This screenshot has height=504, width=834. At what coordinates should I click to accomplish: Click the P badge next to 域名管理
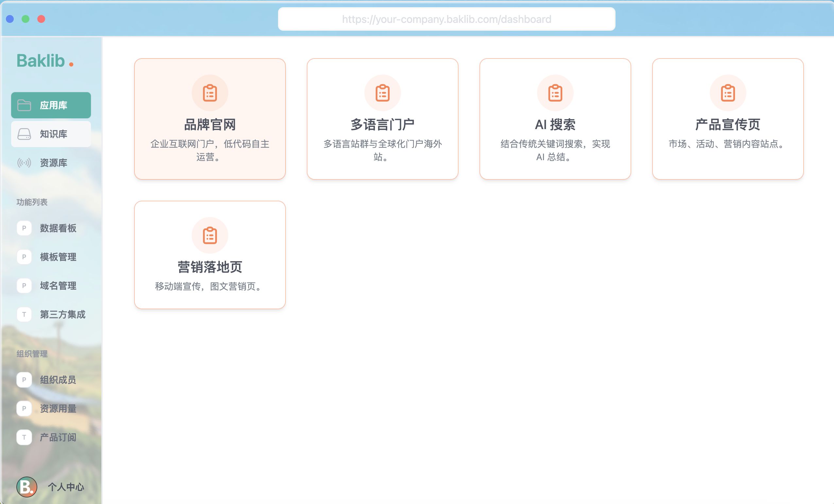(24, 285)
